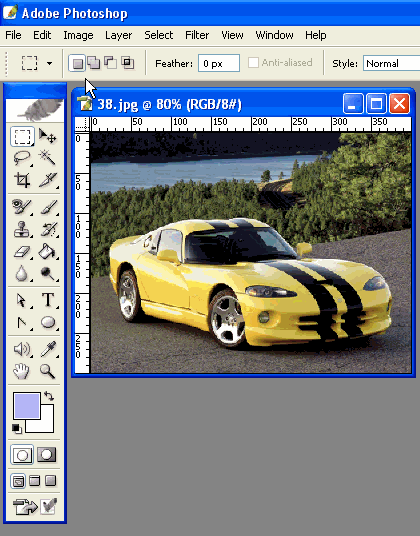Enable the Anti-aliased checkbox
This screenshot has height=536, width=420.
[253, 63]
